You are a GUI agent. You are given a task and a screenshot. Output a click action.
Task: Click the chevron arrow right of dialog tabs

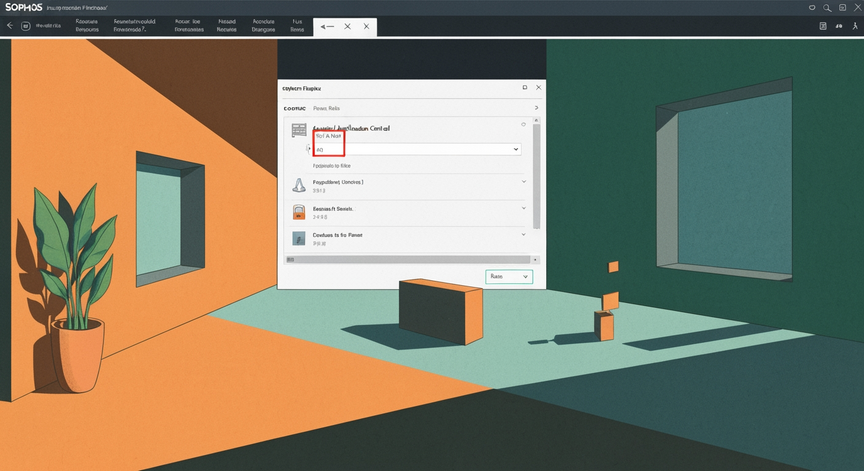coord(536,108)
